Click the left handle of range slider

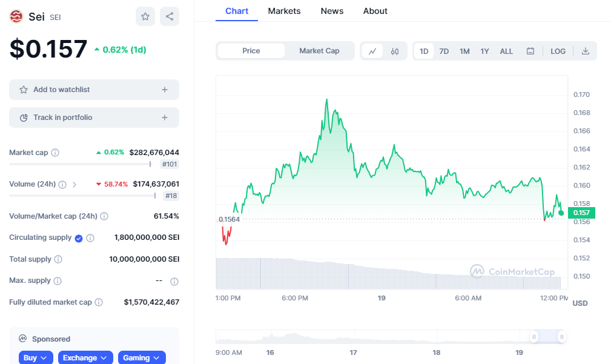click(534, 337)
